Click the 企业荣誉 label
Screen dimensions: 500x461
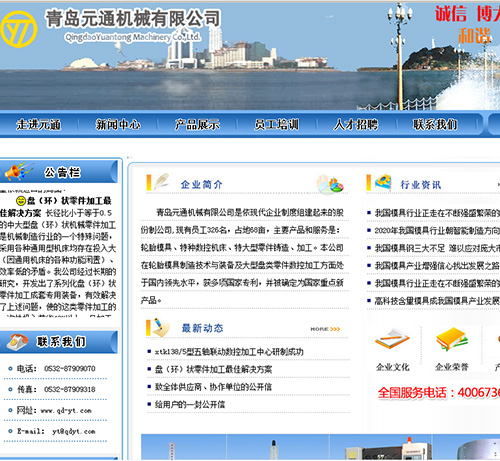coord(452,367)
